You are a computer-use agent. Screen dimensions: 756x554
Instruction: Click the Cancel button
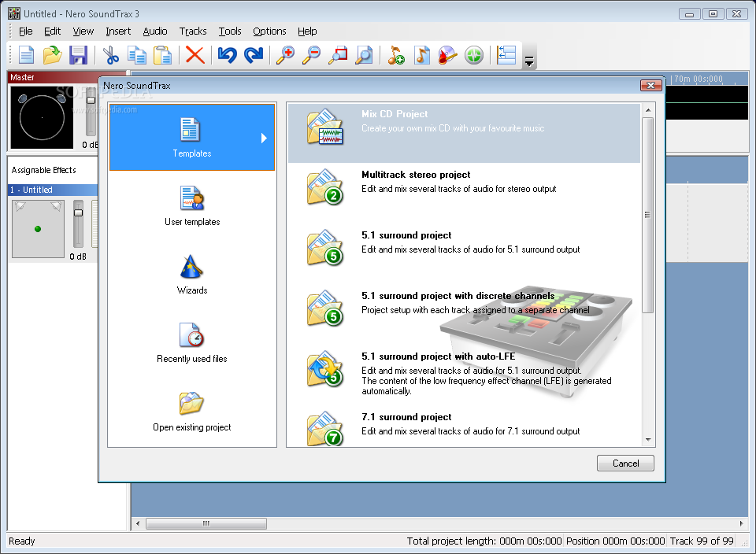[x=625, y=463]
